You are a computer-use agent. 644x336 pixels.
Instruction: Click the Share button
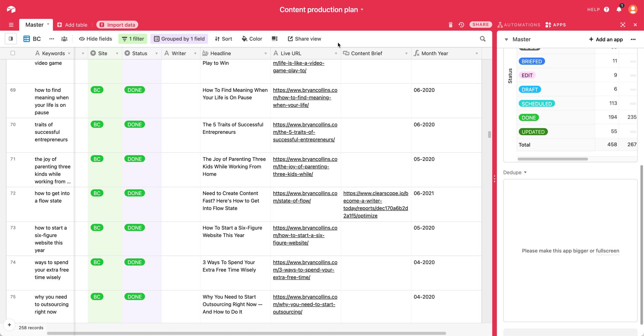(x=480, y=25)
